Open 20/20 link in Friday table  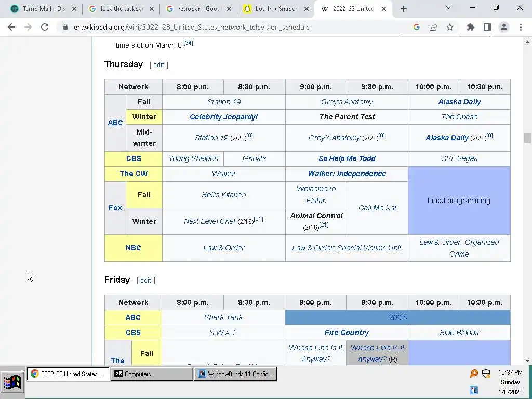pos(398,317)
